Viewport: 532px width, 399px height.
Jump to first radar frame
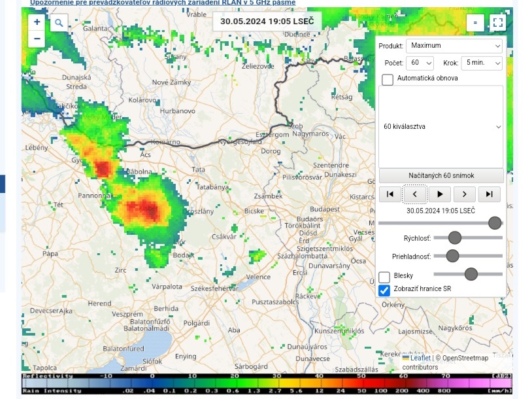[x=390, y=194]
